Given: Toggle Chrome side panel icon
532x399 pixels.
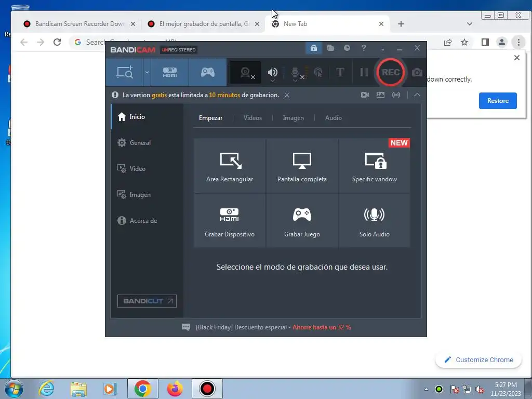Looking at the screenshot, I should tap(485, 42).
